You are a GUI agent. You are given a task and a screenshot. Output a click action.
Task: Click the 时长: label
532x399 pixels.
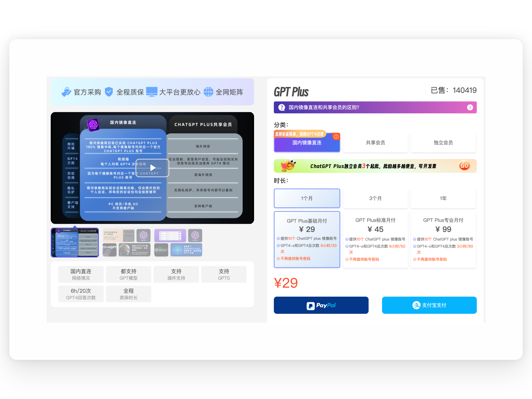click(x=281, y=180)
